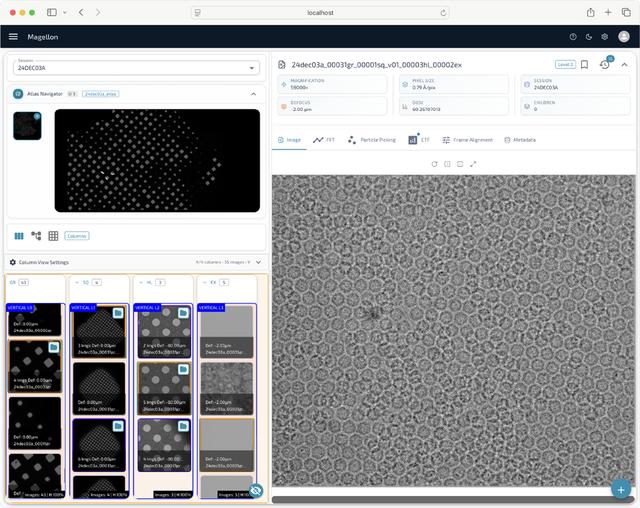Collapse the Atlas Navigator panel

[x=253, y=94]
